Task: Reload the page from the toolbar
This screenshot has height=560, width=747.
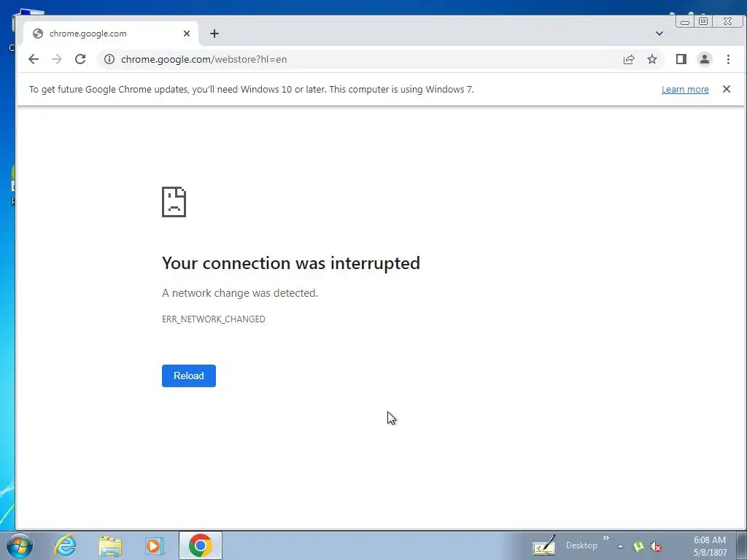Action: coord(80,59)
